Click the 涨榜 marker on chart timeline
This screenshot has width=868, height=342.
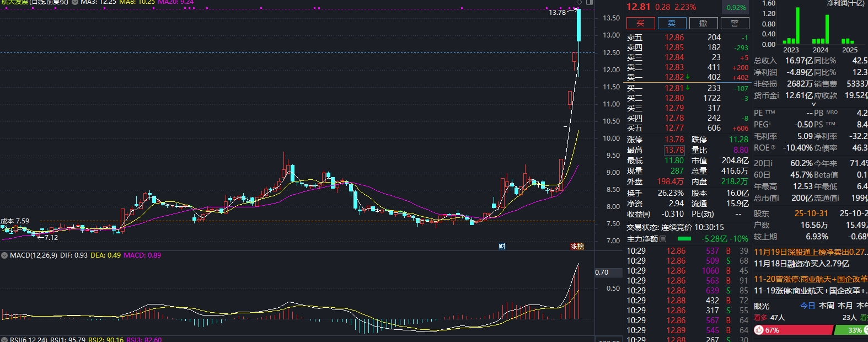pyautogui.click(x=577, y=247)
